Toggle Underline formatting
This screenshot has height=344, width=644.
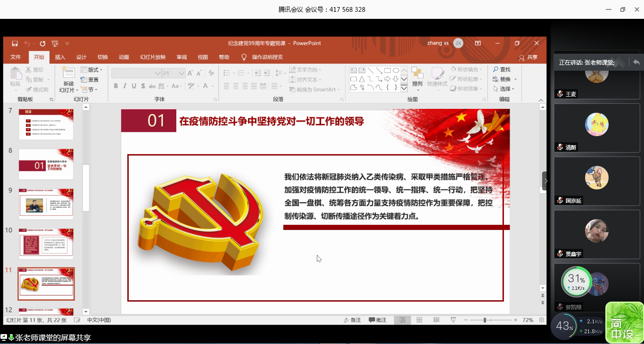click(x=134, y=86)
